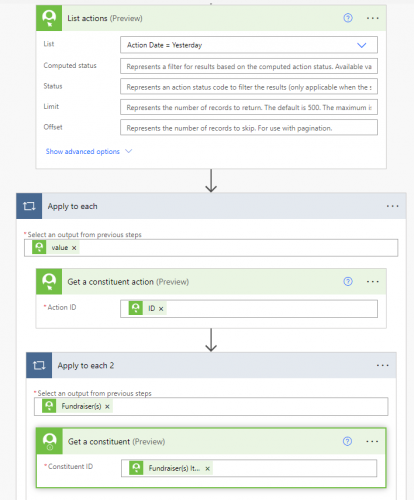Viewport: 414px width, 500px height.
Task: Open Get a constituent action ellipsis menu
Action: point(372,282)
